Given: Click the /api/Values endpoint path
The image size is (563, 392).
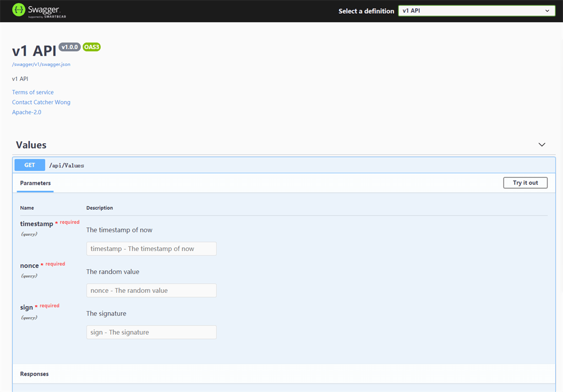Looking at the screenshot, I should click(x=67, y=165).
